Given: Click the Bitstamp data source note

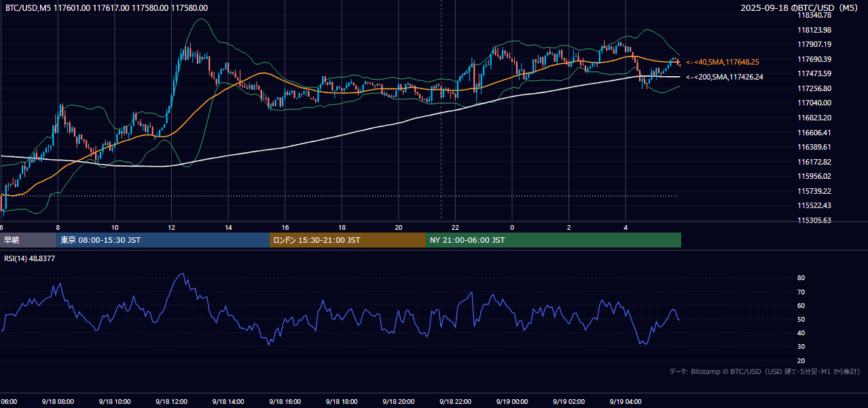Looking at the screenshot, I should [765, 371].
